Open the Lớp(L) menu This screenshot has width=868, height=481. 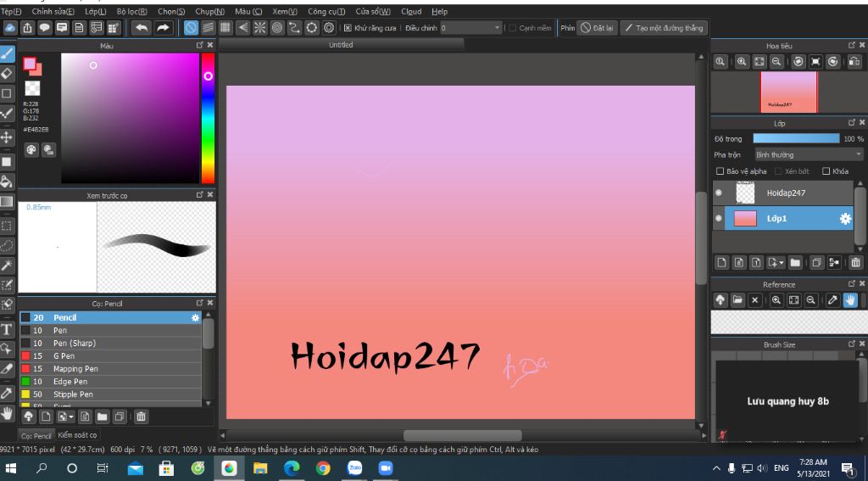coord(96,11)
